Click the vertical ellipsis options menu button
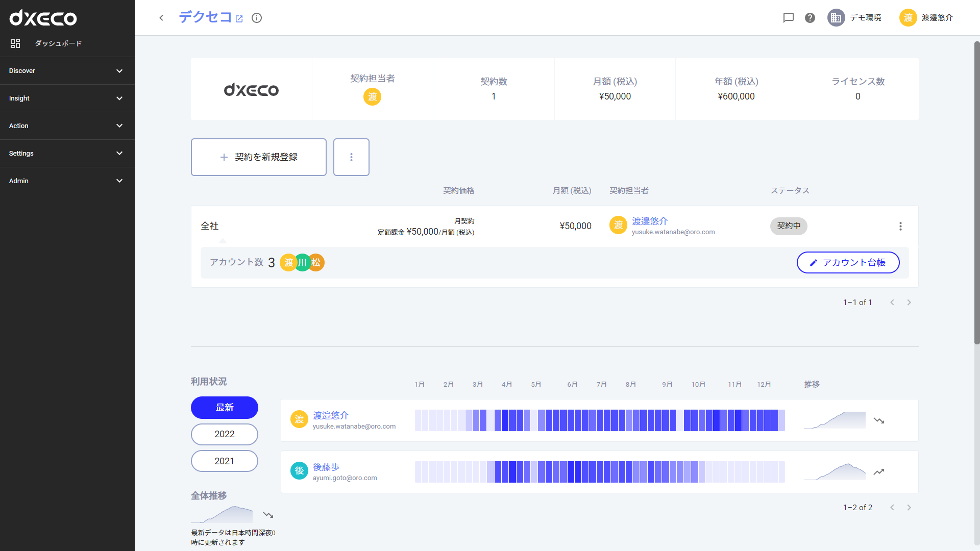 pyautogui.click(x=900, y=226)
